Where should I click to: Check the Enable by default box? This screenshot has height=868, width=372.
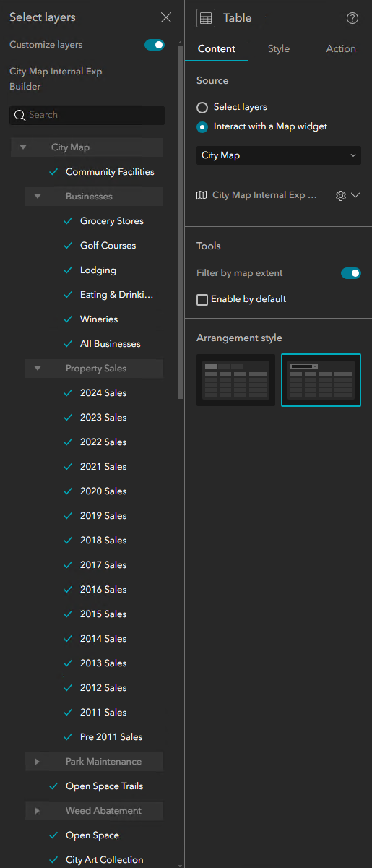(202, 299)
